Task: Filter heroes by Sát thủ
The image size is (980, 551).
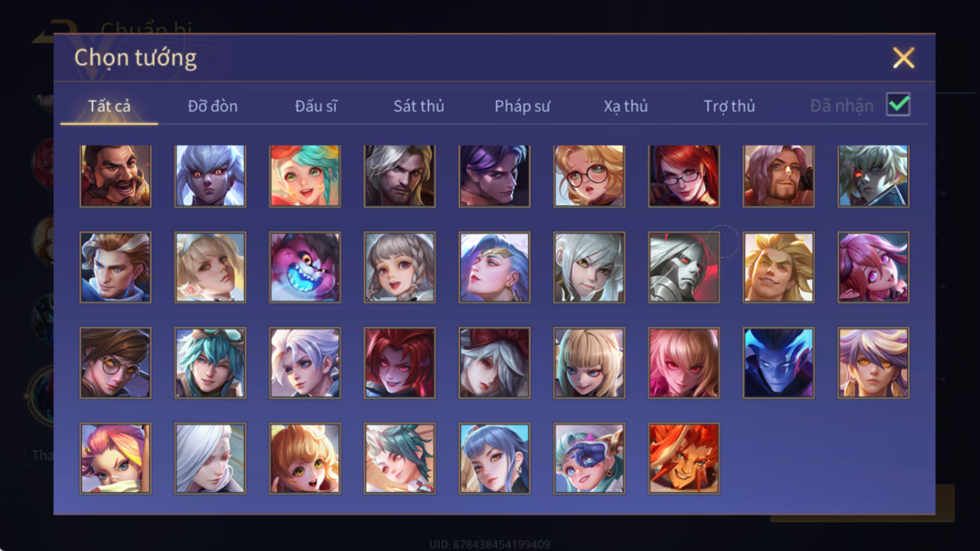Action: [x=419, y=106]
